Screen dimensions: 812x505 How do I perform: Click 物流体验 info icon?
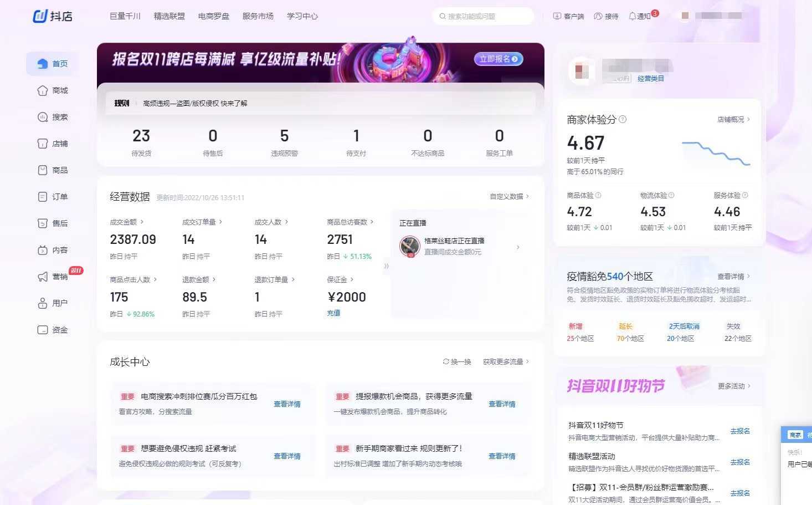(x=671, y=195)
